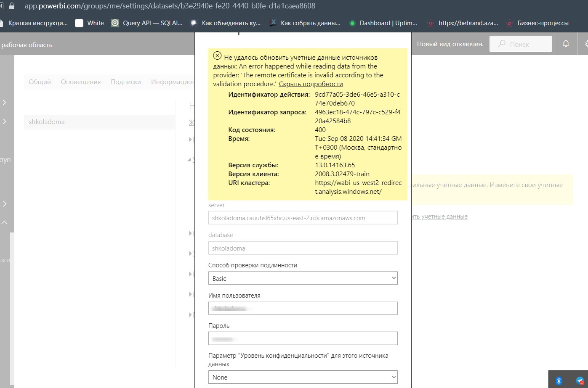The image size is (588, 388).
Task: Click the server input field
Action: pos(303,218)
